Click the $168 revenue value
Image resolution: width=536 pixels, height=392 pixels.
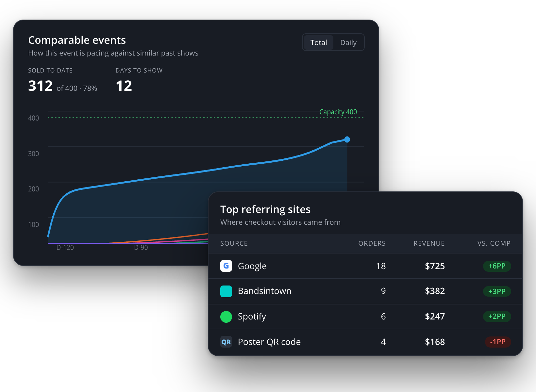435,342
